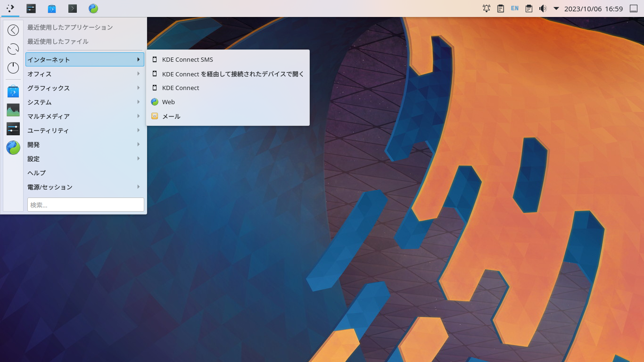Click the 検索... search field
The image size is (644, 362).
click(85, 205)
